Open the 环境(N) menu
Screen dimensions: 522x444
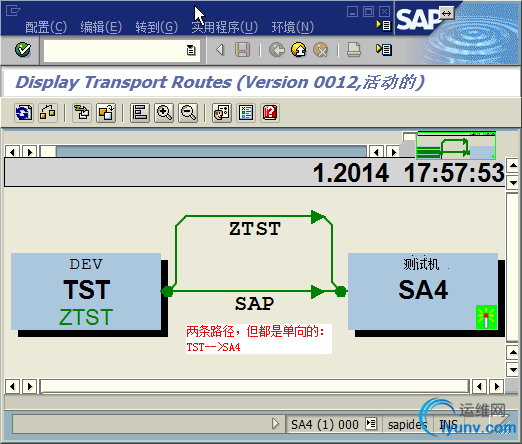(293, 27)
